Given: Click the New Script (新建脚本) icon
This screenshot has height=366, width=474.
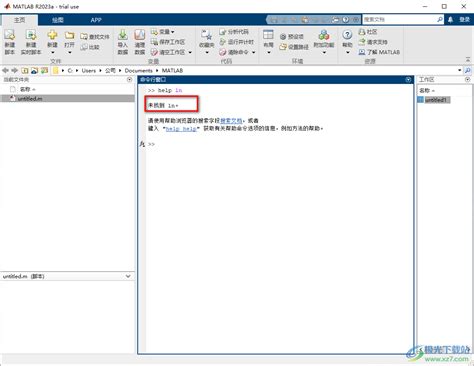Looking at the screenshot, I should tap(10, 35).
